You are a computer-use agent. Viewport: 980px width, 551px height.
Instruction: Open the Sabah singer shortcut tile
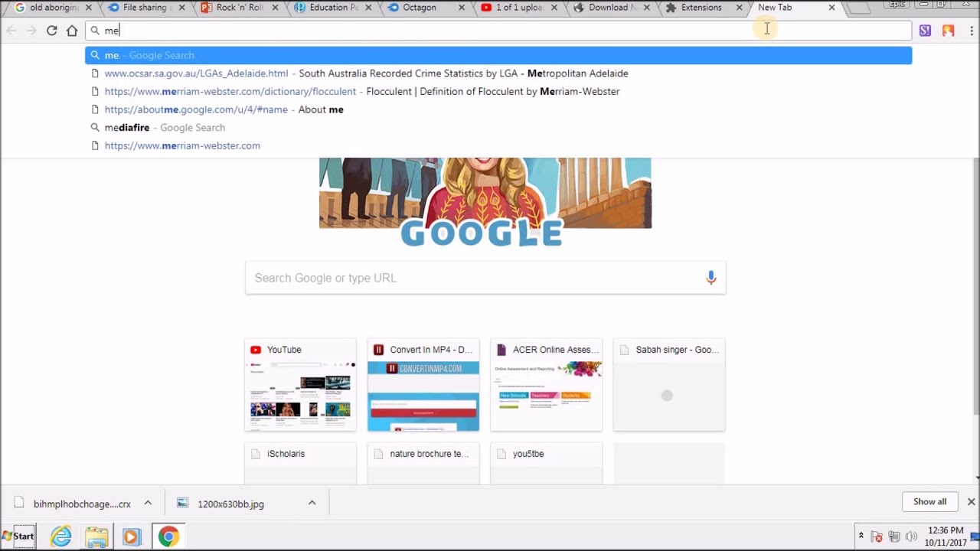(x=669, y=385)
